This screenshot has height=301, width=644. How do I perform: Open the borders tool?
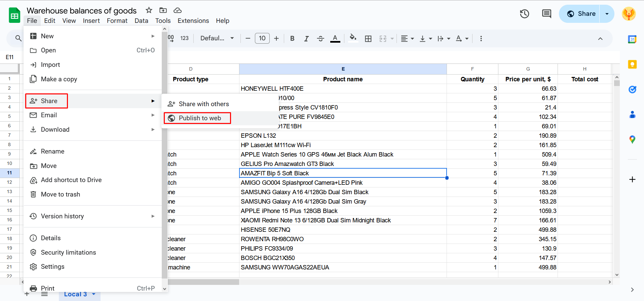368,39
